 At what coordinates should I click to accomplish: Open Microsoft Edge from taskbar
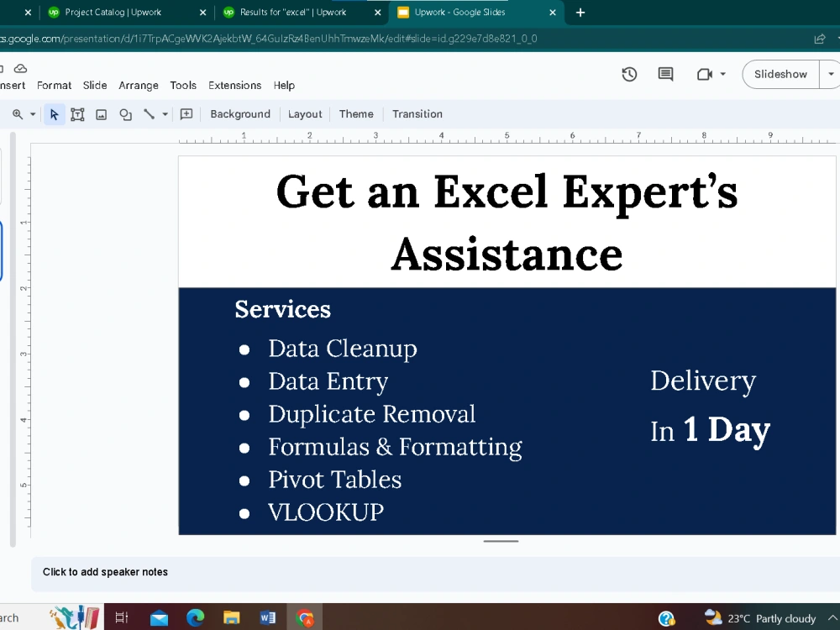click(195, 617)
